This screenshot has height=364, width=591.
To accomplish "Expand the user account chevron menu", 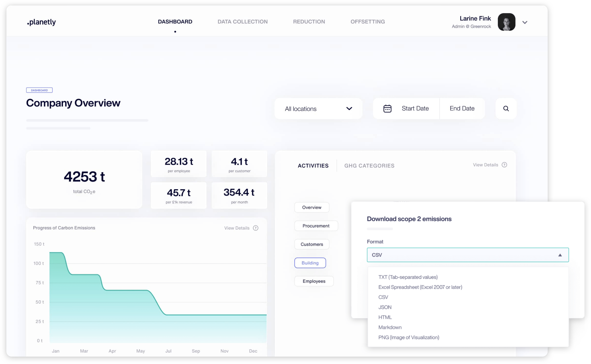I will (x=525, y=22).
